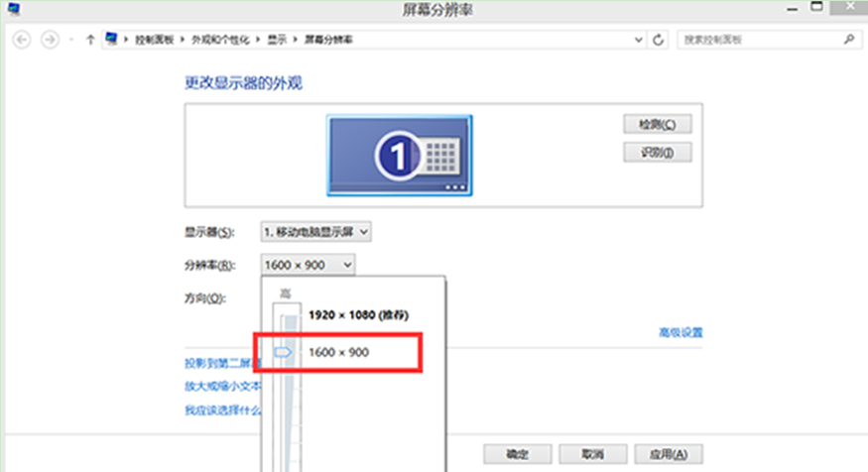Choose 1920 × 1080 (推荐) resolution

[358, 315]
